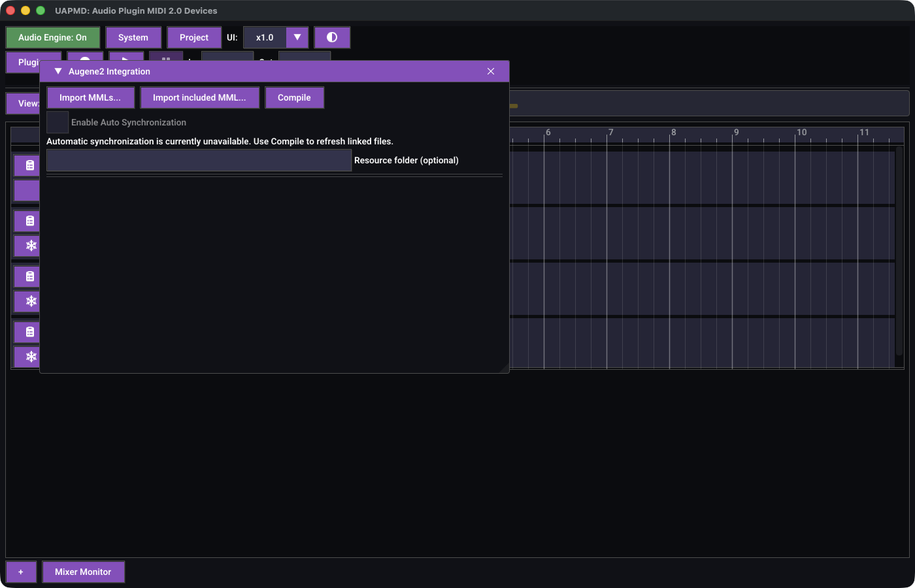Click the third track's clipboard icon
Image resolution: width=915 pixels, height=588 pixels.
tap(29, 276)
